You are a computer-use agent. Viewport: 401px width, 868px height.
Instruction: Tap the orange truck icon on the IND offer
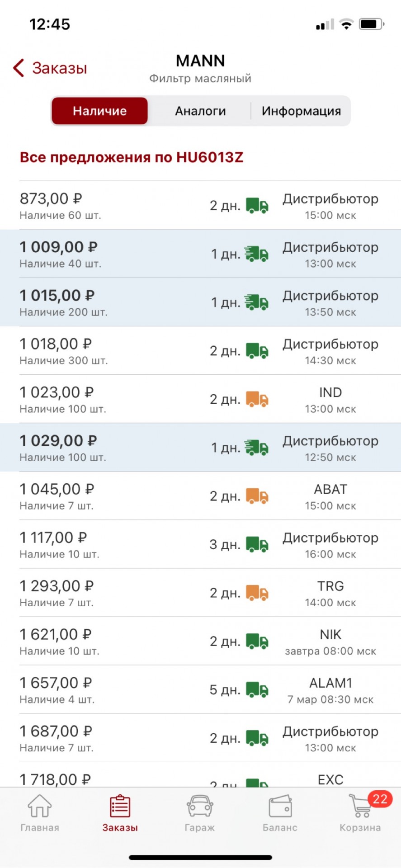(257, 399)
